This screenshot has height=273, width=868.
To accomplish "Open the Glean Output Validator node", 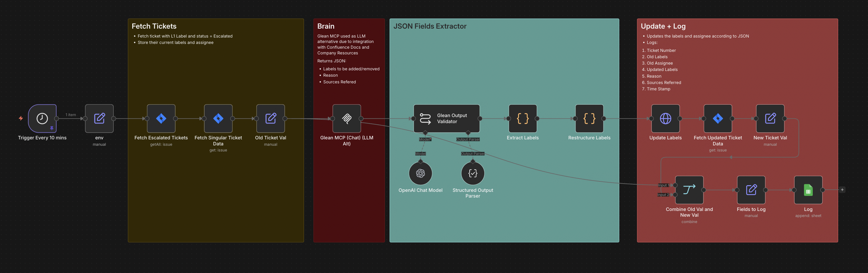I will [447, 118].
